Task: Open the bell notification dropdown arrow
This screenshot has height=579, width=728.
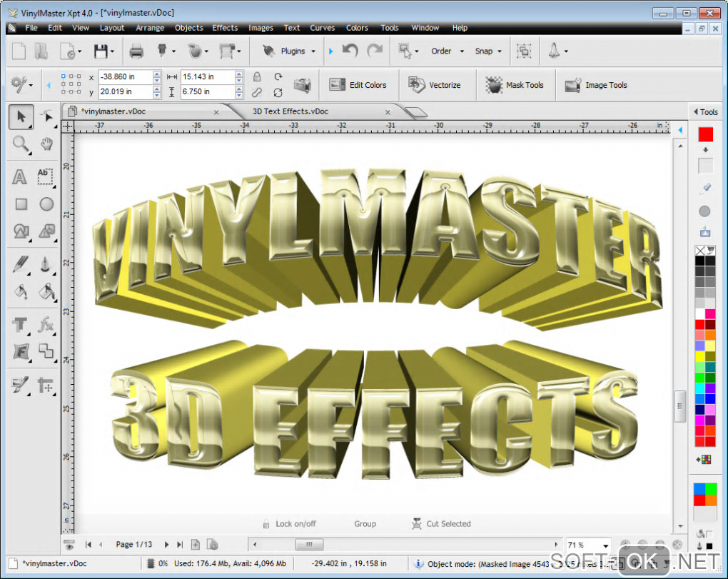Action: (x=566, y=51)
